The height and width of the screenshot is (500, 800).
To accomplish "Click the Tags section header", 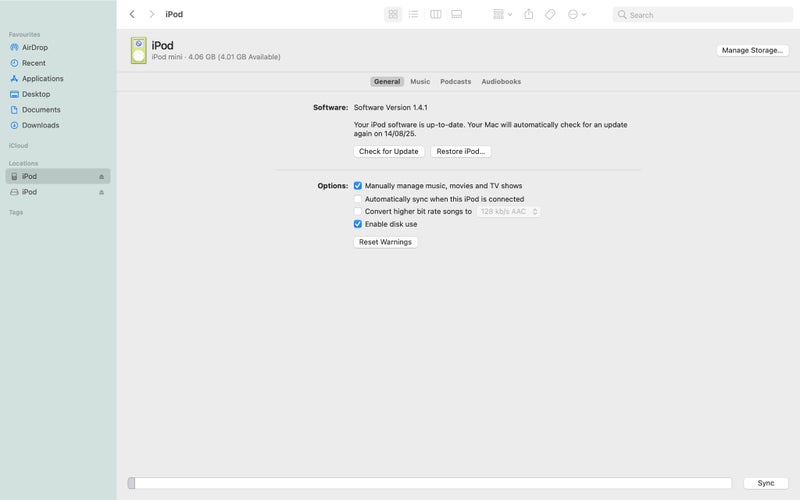I will pos(16,212).
